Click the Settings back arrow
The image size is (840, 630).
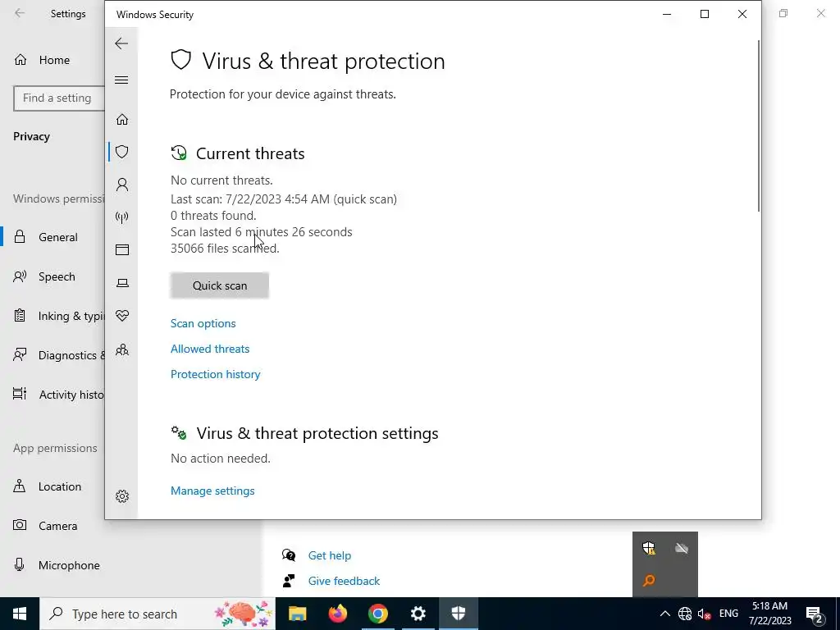tap(20, 13)
